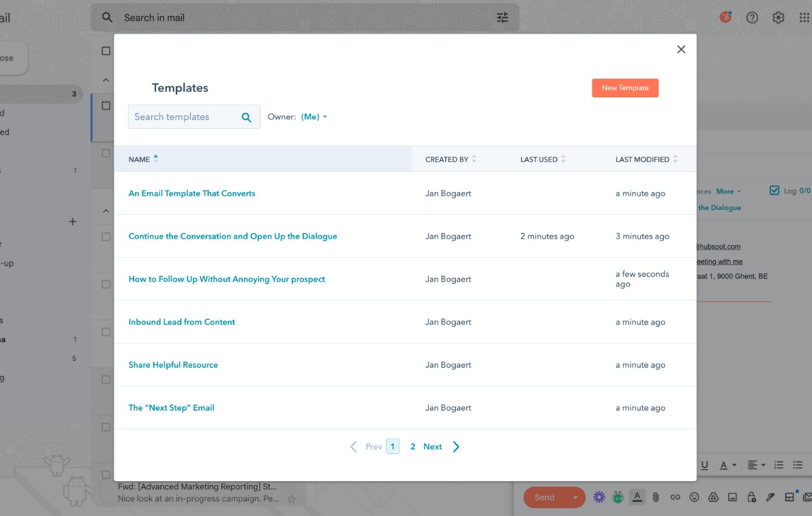Select the first email's checkbox

tap(106, 106)
